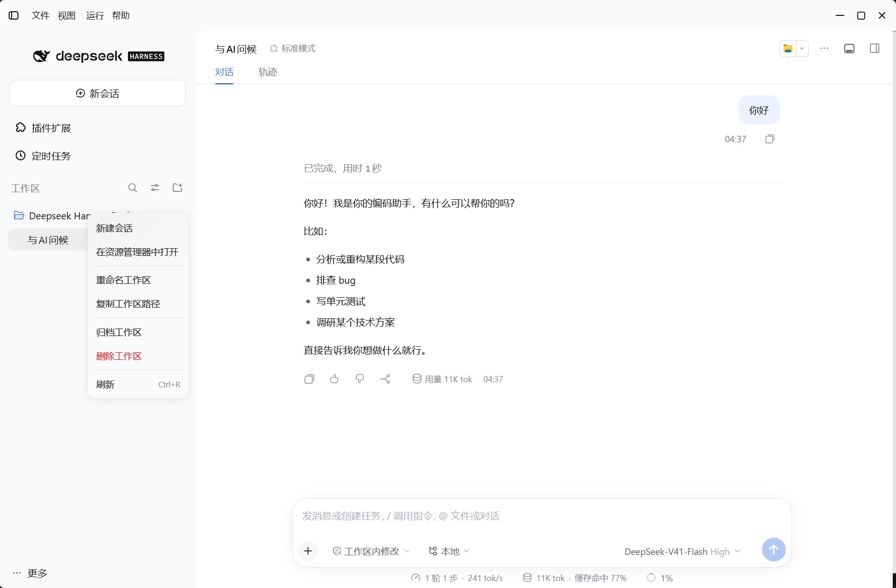896x588 pixels.
Task: Add a new workspace folder icon
Action: pos(177,188)
